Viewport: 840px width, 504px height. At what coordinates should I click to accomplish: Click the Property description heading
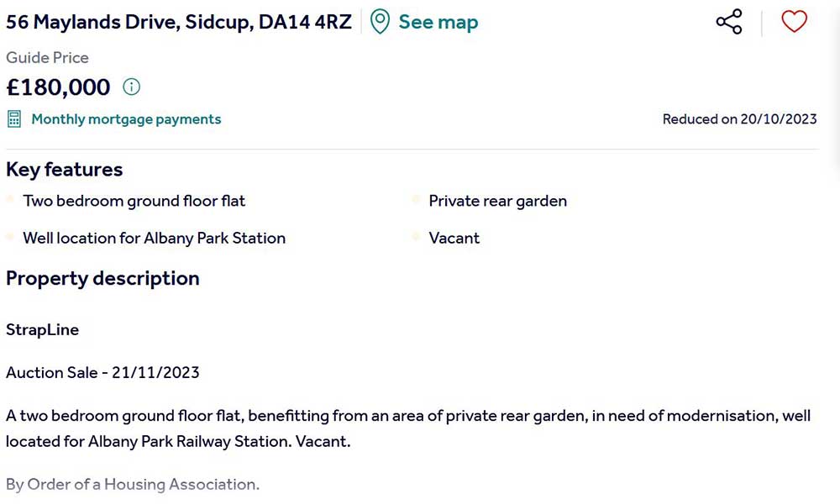tap(102, 278)
